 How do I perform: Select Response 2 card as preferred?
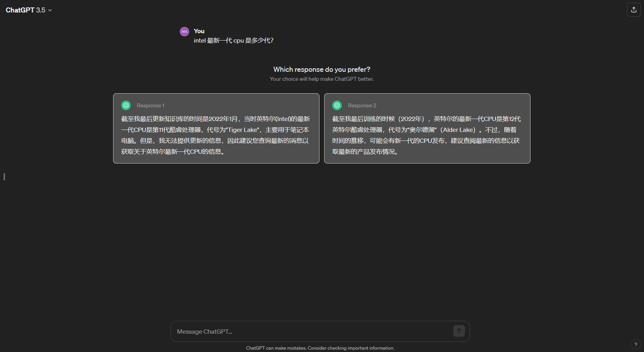pos(427,129)
